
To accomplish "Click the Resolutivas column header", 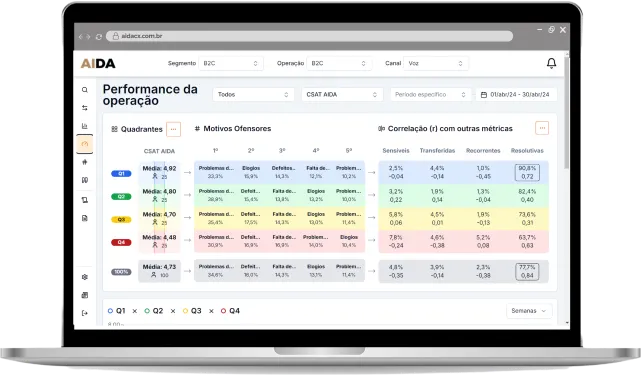I will [x=527, y=150].
